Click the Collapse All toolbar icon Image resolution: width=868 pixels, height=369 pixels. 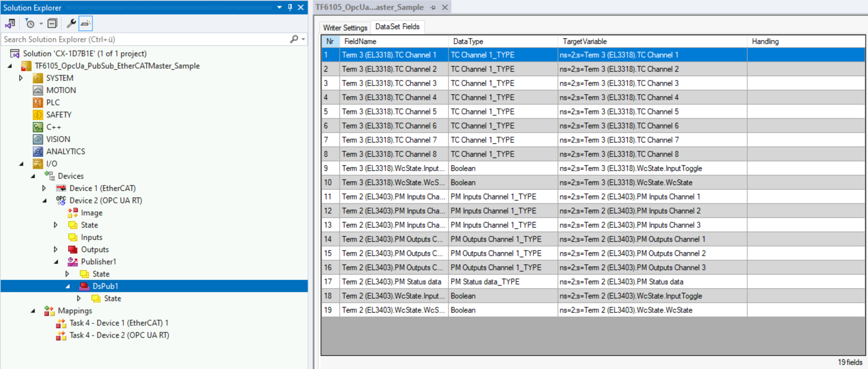point(52,24)
